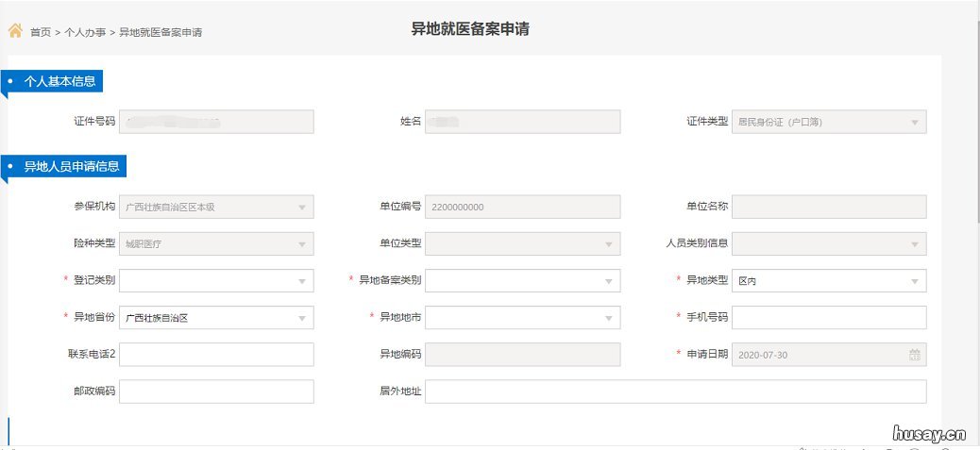
Task: Click the 单位编号 field
Action: pyautogui.click(x=522, y=208)
